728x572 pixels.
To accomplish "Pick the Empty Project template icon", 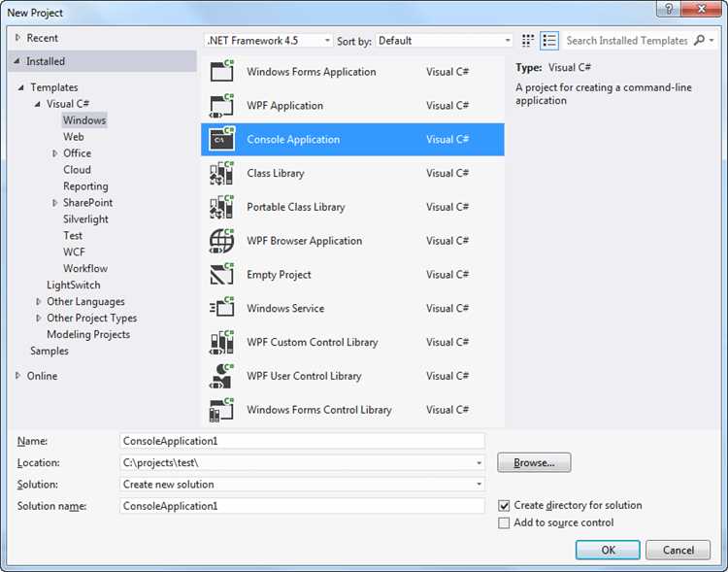I will click(x=222, y=274).
